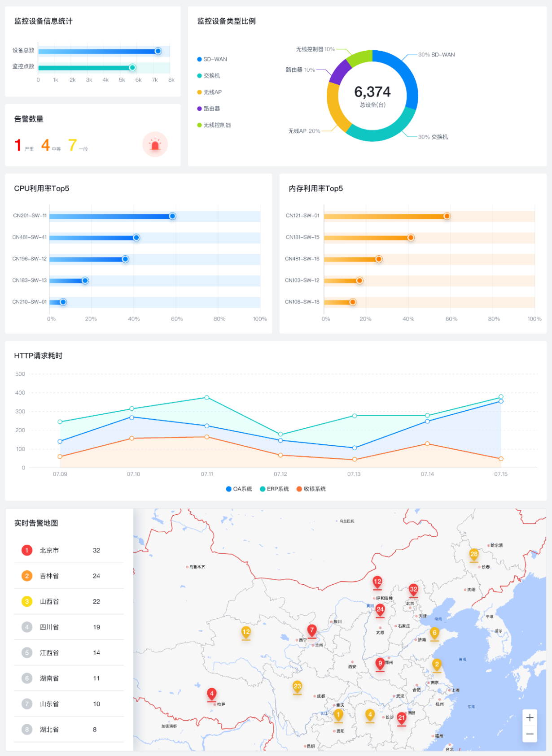Click the CN108-SW-18 device label
The image size is (552, 756).
(302, 302)
